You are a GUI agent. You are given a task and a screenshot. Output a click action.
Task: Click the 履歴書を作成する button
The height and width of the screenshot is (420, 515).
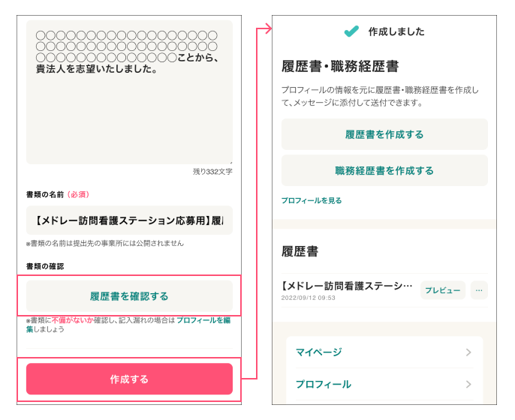click(384, 134)
